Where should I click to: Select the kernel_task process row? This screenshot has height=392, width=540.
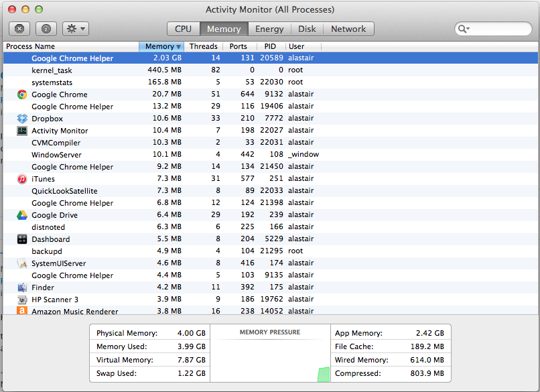(271, 70)
